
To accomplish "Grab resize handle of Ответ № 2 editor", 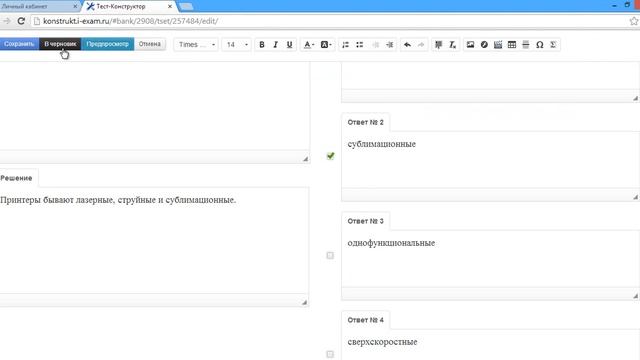I will [x=636, y=197].
